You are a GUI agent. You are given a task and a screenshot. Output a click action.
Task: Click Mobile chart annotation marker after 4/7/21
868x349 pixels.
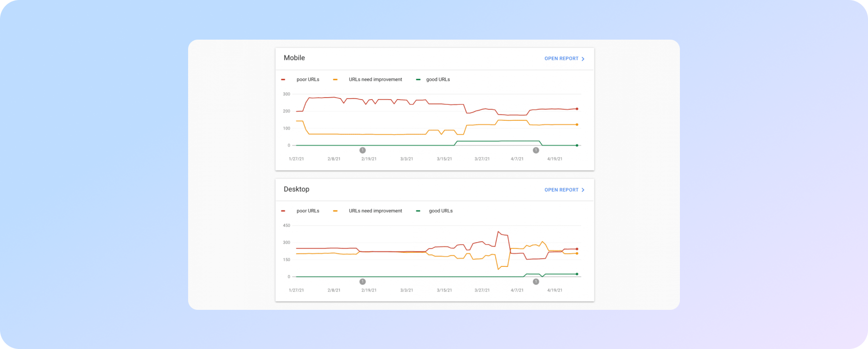(x=536, y=150)
